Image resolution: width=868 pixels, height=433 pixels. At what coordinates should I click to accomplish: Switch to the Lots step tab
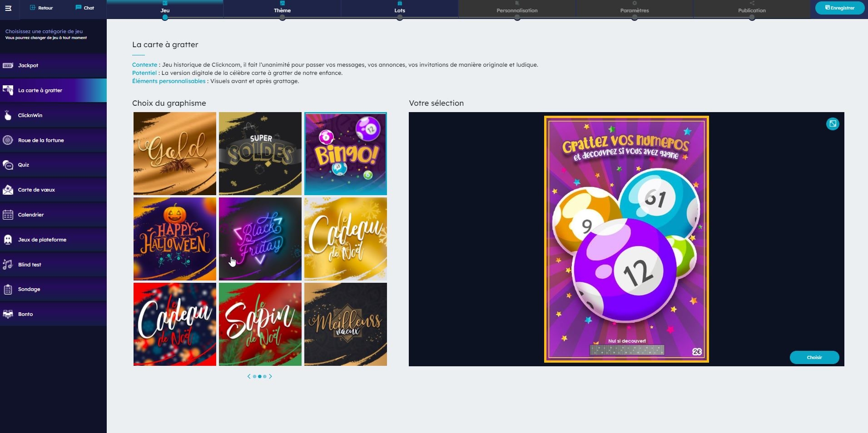click(x=399, y=10)
